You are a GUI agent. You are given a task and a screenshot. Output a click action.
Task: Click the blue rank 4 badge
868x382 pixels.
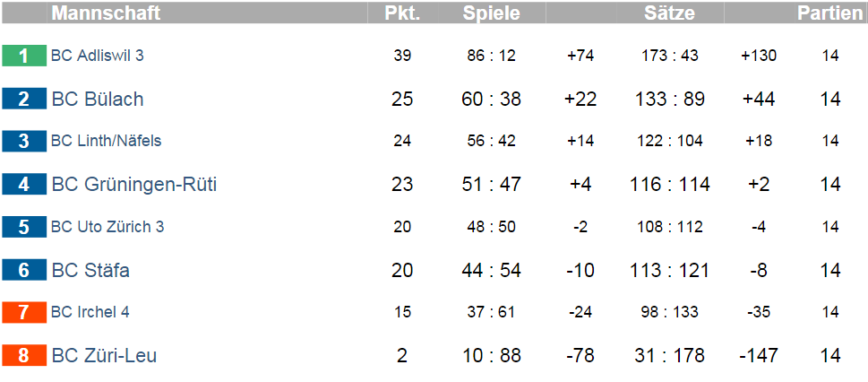click(x=24, y=184)
